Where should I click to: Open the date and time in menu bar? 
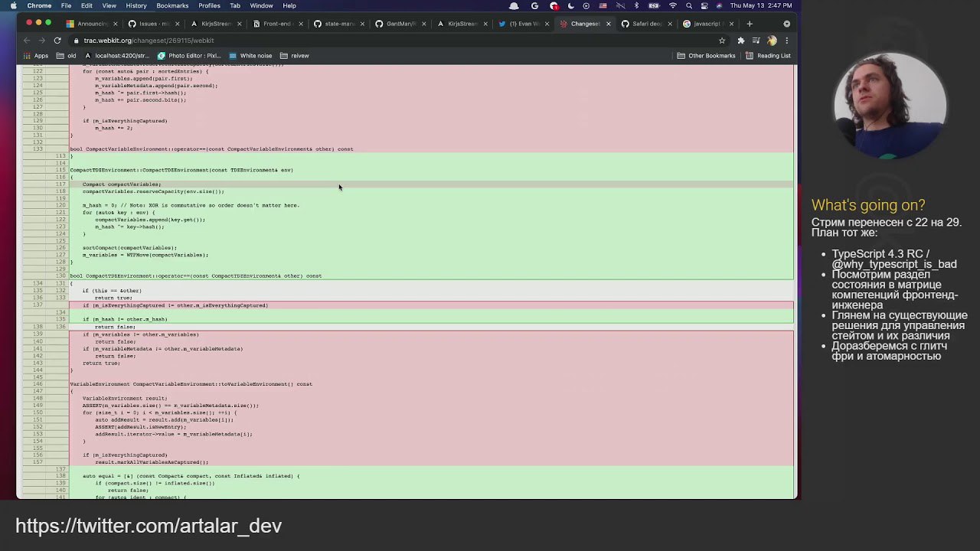click(x=761, y=5)
